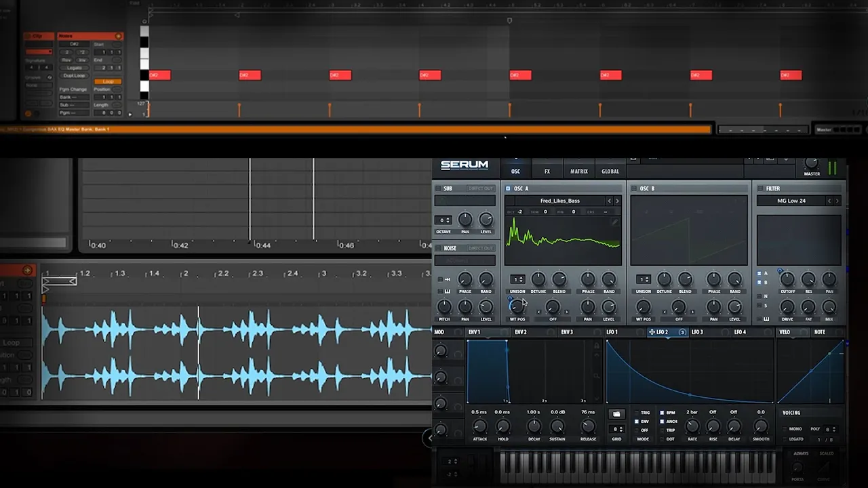This screenshot has width=868, height=488.
Task: Toggle filter routing checkbox B
Action: point(759,282)
